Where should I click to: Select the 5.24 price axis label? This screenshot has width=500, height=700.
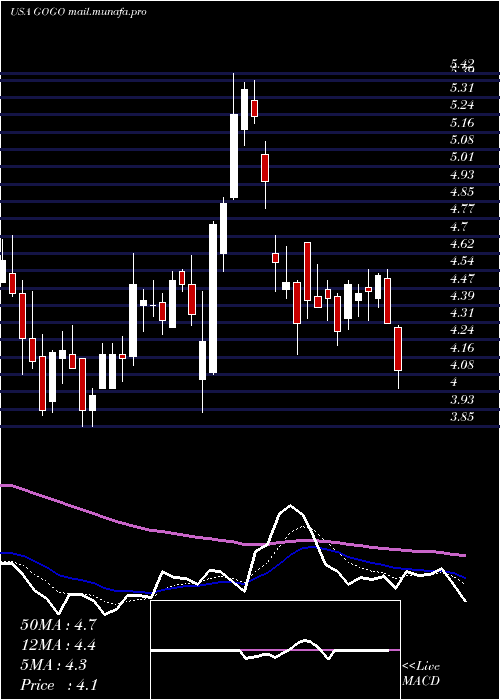point(462,105)
